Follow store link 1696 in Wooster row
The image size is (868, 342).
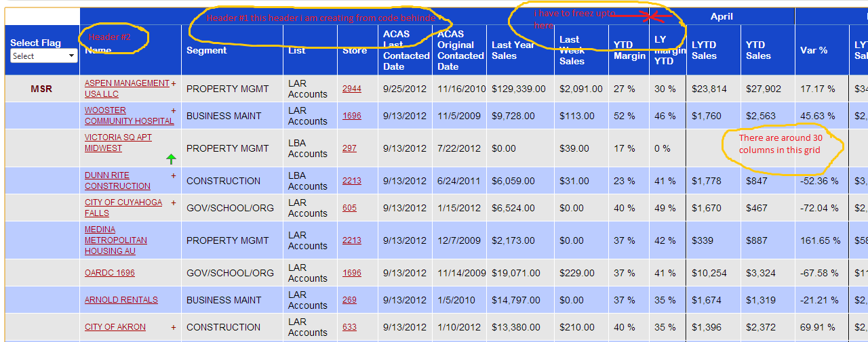(x=351, y=116)
